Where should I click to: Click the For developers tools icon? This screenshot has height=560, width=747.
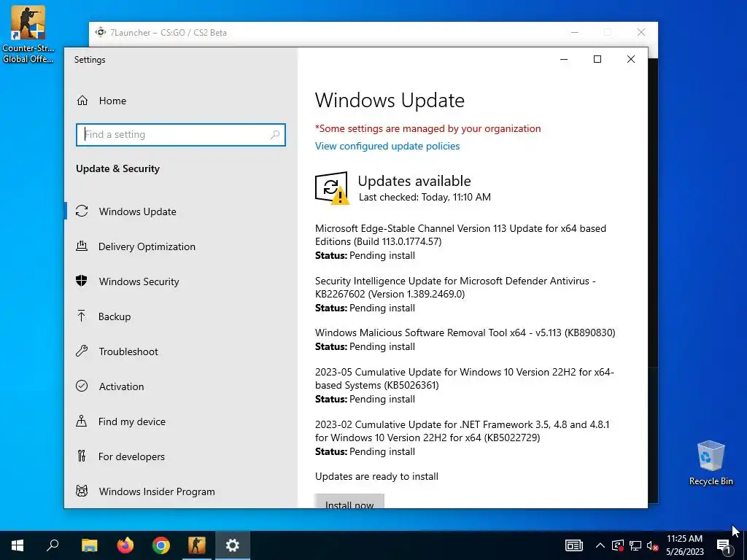coord(82,456)
